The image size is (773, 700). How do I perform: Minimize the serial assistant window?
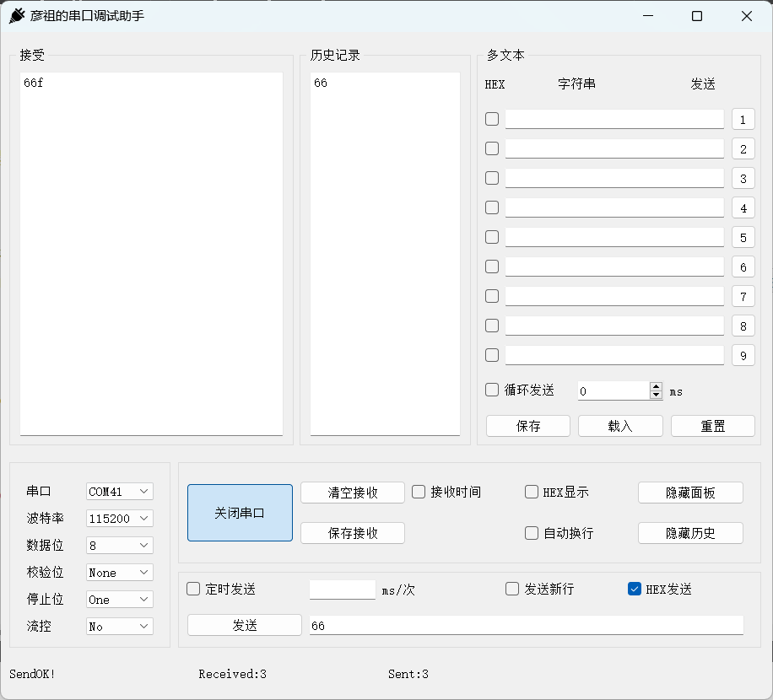coord(648,16)
